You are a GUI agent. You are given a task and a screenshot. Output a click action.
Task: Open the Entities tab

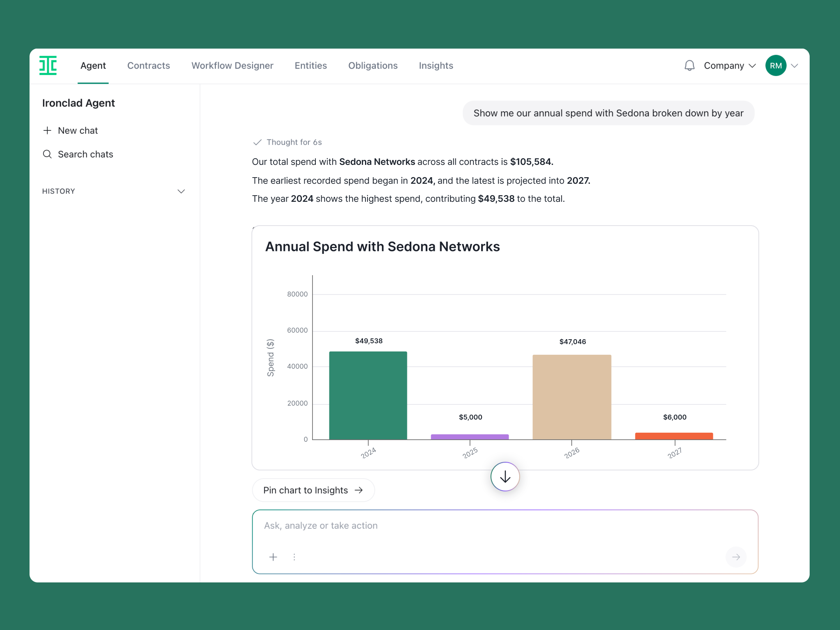click(x=310, y=66)
